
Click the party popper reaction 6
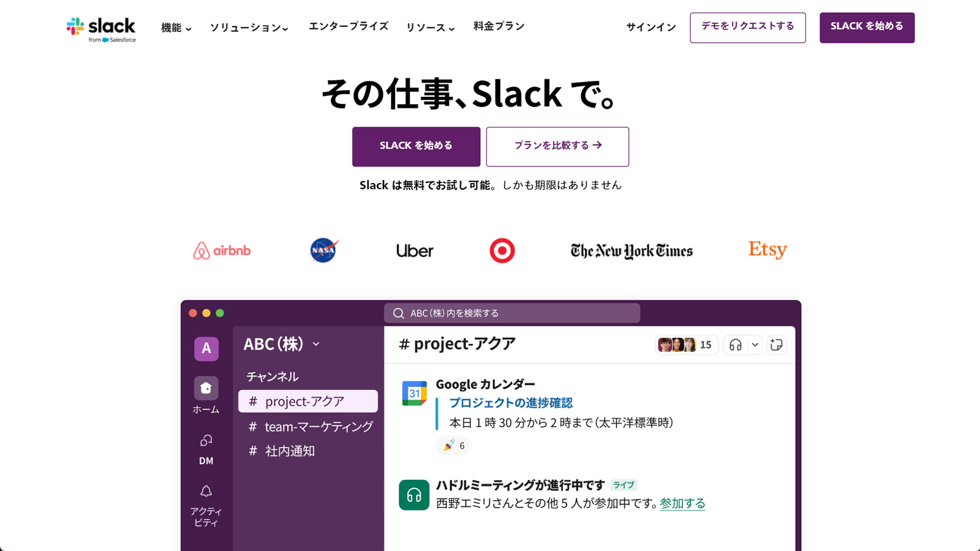(x=454, y=446)
